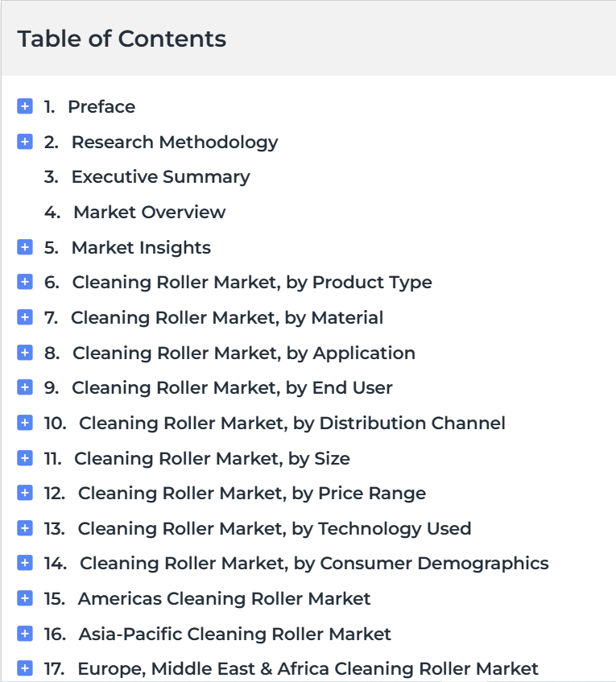The width and height of the screenshot is (616, 682).
Task: Click the Table of Contents header
Action: pyautogui.click(x=122, y=39)
